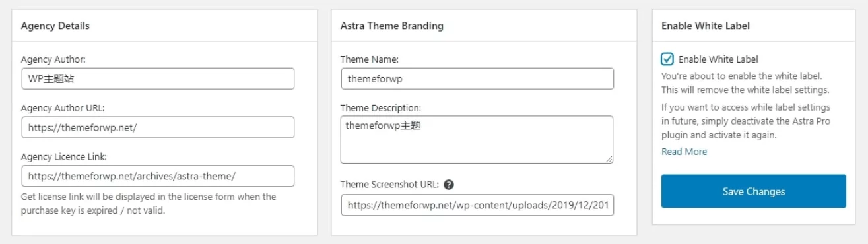The height and width of the screenshot is (244, 868).
Task: Click the 'Agency Author URL:' field label
Action: pyautogui.click(x=63, y=107)
